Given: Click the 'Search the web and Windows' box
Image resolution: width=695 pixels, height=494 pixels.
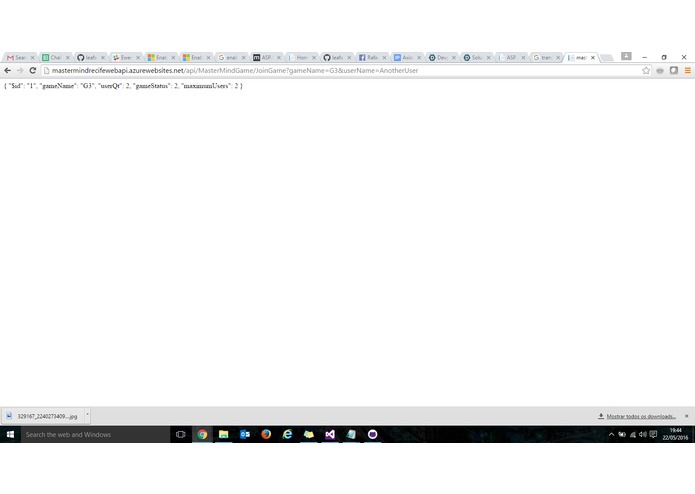Looking at the screenshot, I should 95,434.
